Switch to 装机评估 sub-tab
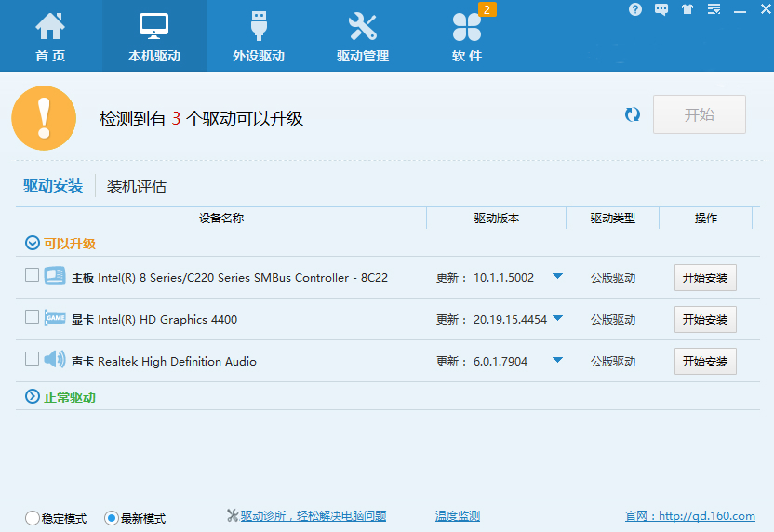Screen dimensions: 774x532 tap(136, 187)
